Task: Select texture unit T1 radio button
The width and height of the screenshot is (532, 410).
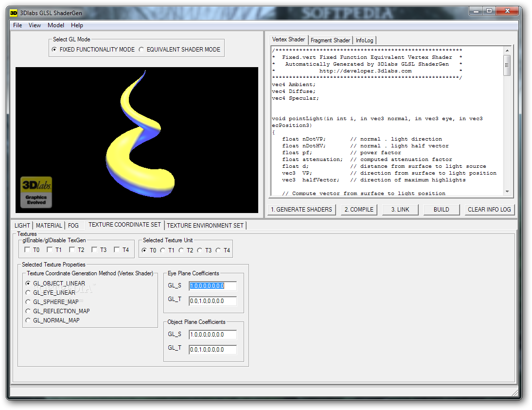Action: [x=163, y=250]
